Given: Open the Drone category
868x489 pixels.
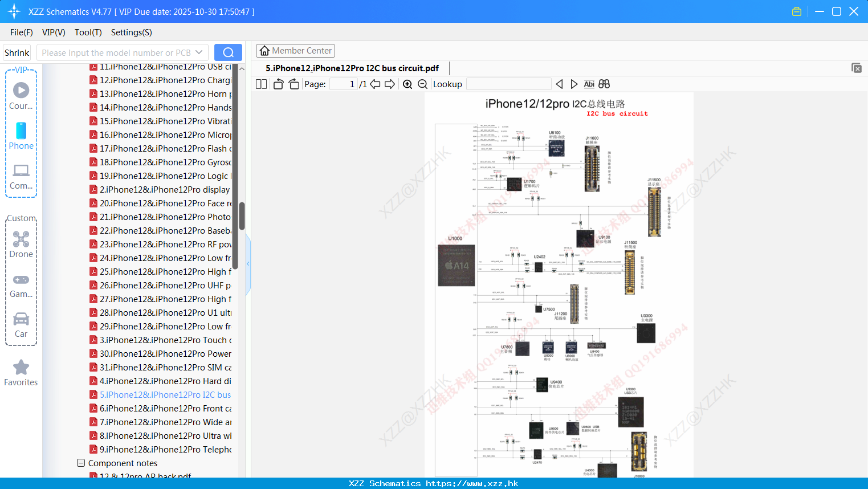Looking at the screenshot, I should click(21, 244).
